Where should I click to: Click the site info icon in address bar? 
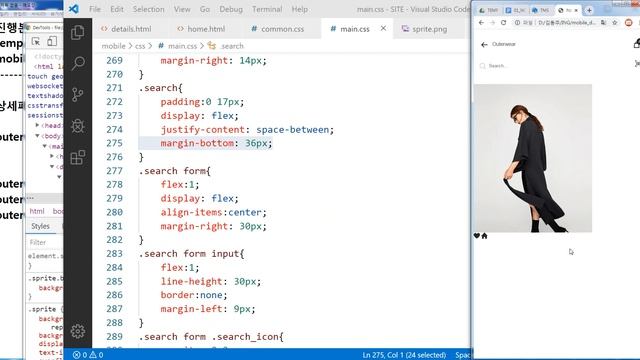pos(517,23)
